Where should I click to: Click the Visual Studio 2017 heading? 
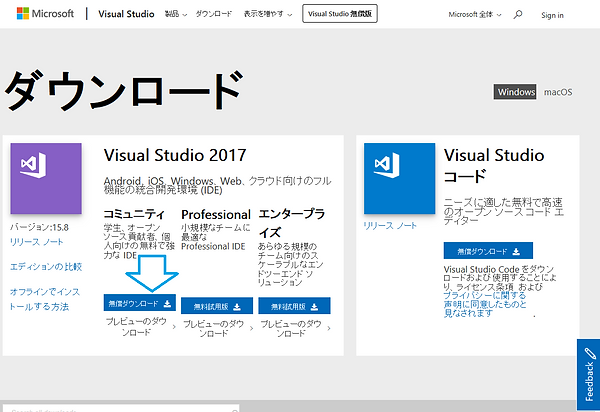pos(175,155)
